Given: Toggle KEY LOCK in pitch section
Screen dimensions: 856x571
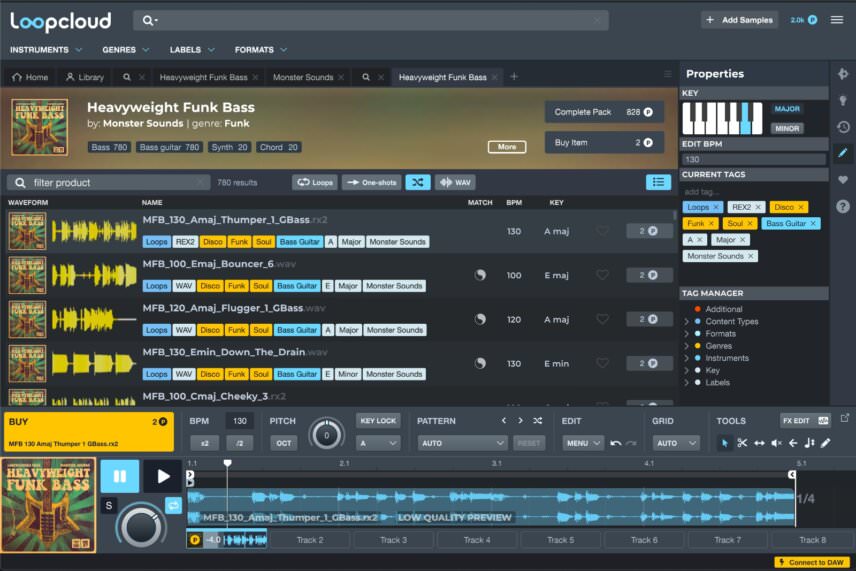Looking at the screenshot, I should click(378, 421).
